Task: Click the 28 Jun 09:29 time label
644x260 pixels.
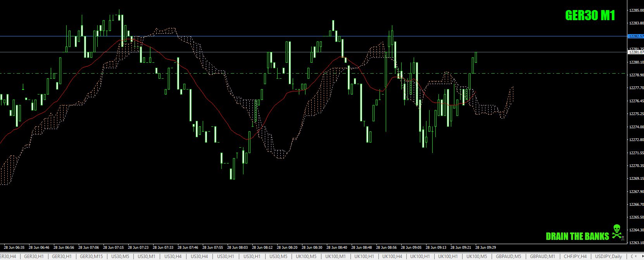Action: click(486, 247)
